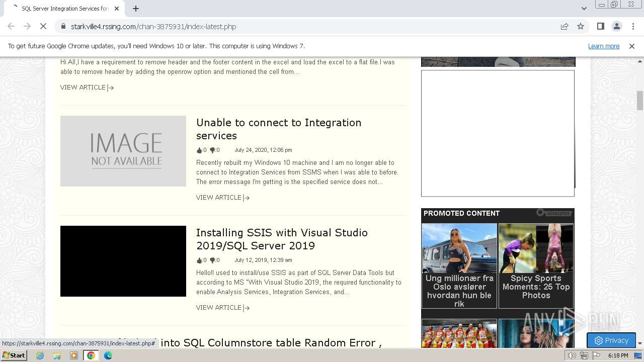Stop loading the page in Chrome

43,26
